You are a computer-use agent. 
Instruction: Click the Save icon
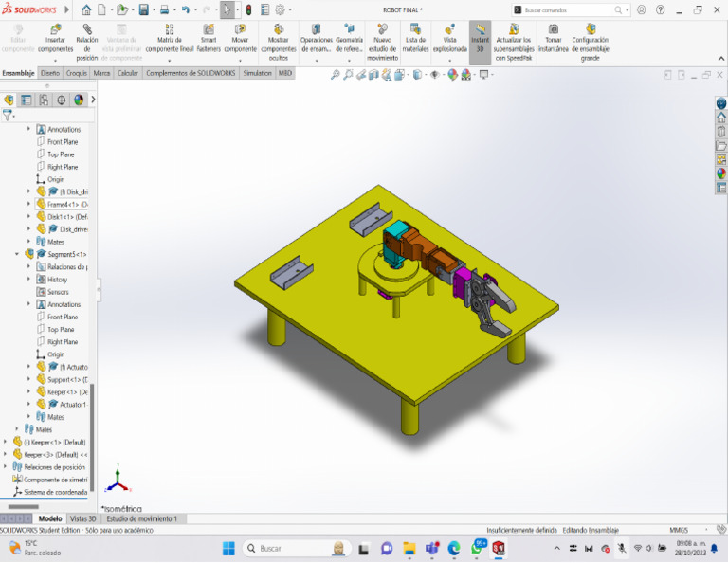(144, 9)
